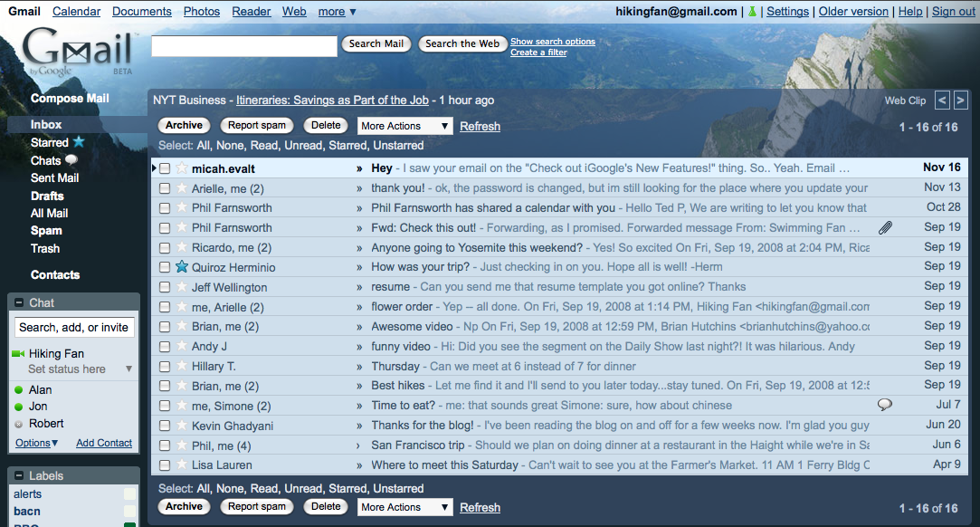Click Create a filter link
The width and height of the screenshot is (980, 527).
click(538, 53)
